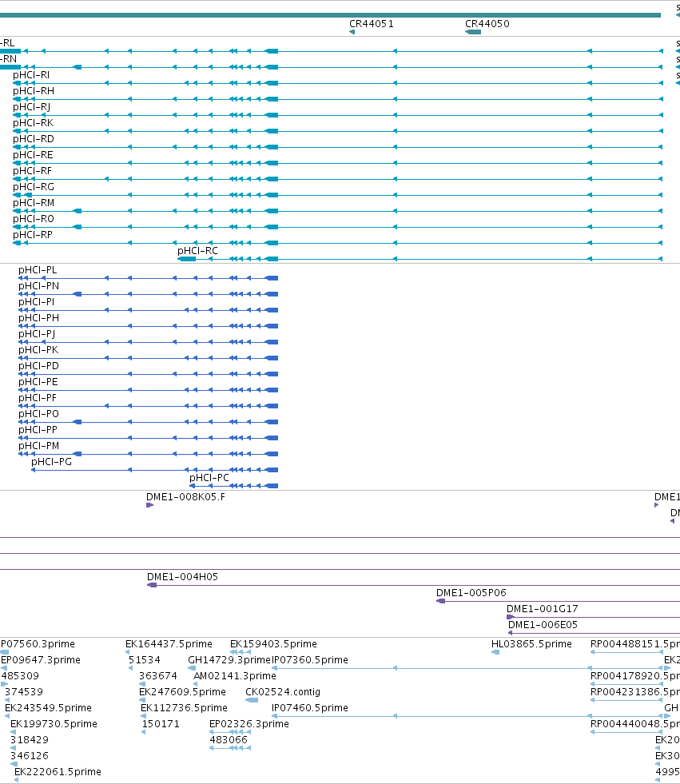Click the EK159403.5prime EST label
This screenshot has height=784, width=680.
[x=273, y=644]
